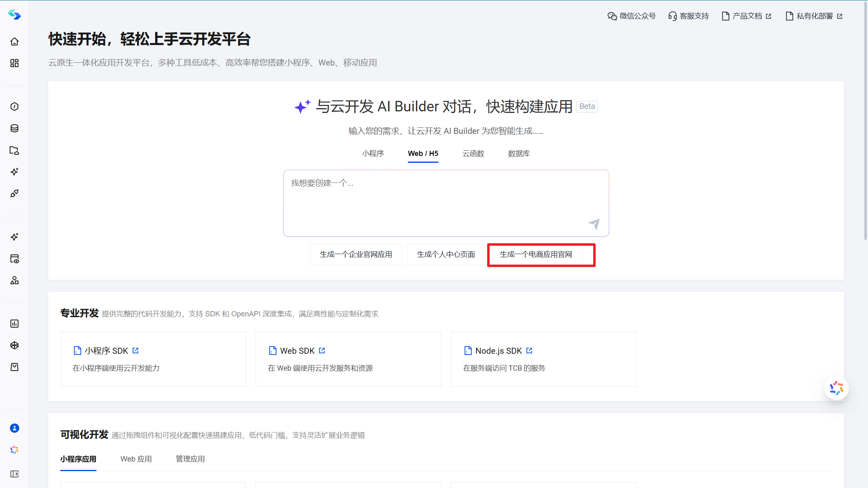Open the database cylinder icon in sidebar
868x488 pixels.
coord(14,128)
